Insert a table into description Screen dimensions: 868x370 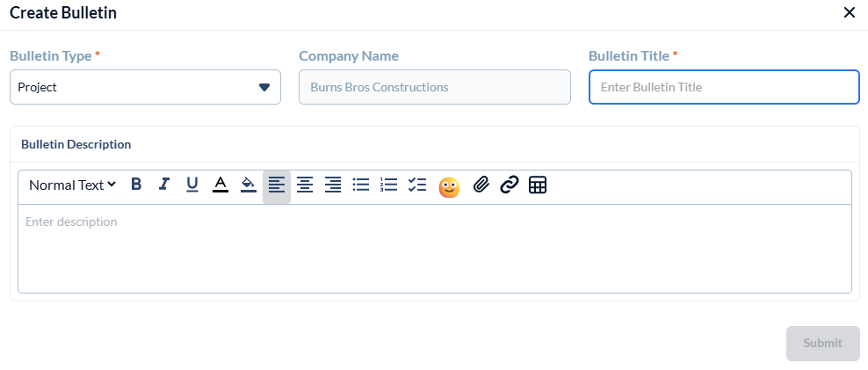(x=538, y=185)
